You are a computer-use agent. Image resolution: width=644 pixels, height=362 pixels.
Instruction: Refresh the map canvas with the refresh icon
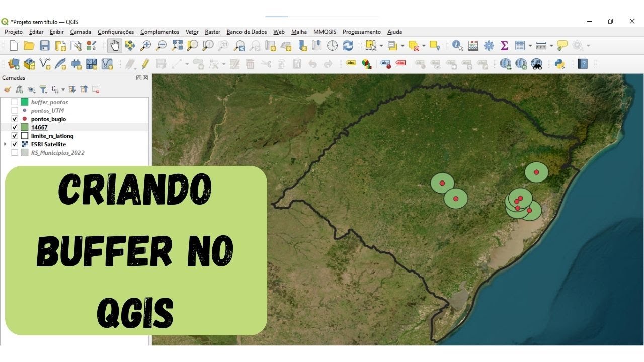(348, 46)
